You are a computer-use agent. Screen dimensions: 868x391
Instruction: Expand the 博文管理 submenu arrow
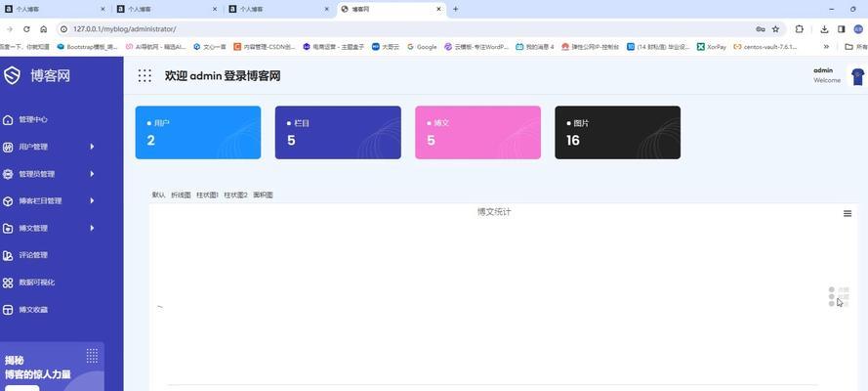92,228
